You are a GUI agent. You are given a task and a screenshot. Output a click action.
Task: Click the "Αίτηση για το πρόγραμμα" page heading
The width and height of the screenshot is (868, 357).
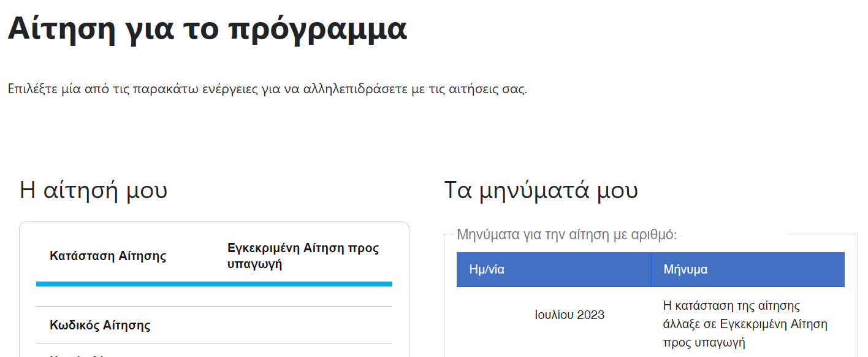tap(207, 29)
